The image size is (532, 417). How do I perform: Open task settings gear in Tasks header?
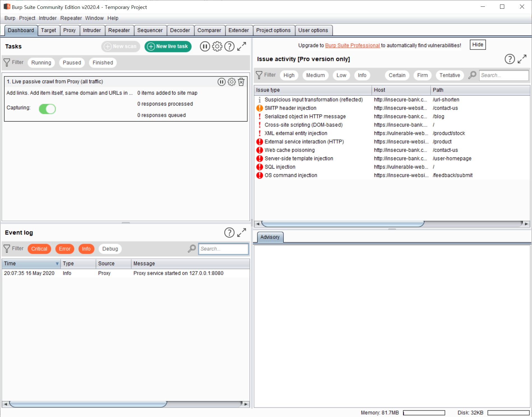217,46
